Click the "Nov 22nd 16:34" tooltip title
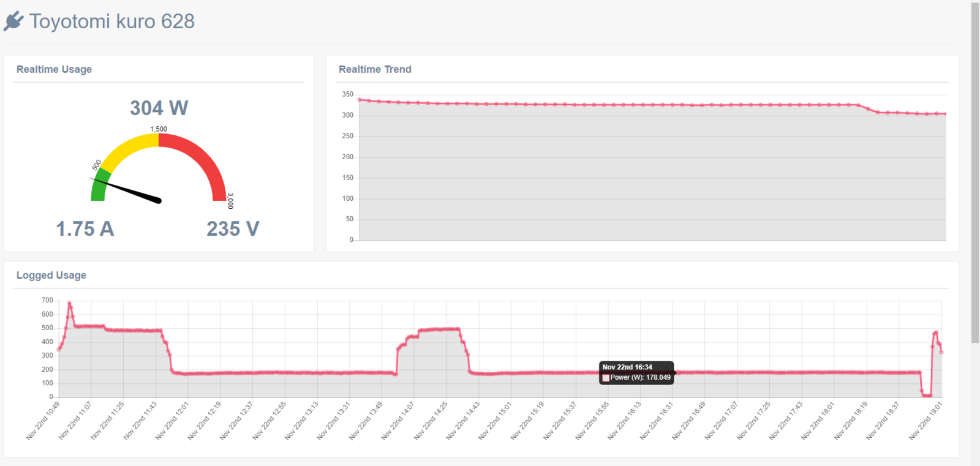980x466 pixels. click(627, 367)
